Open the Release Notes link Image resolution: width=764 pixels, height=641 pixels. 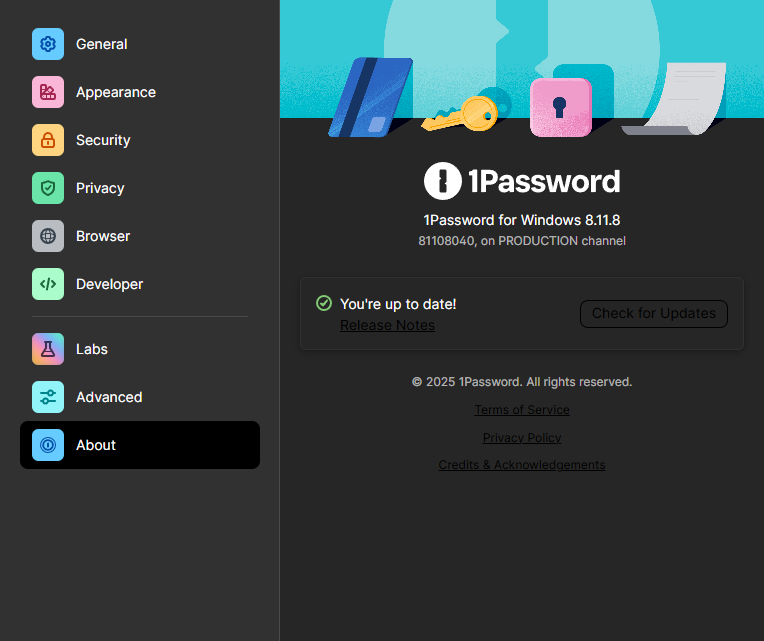(x=387, y=325)
